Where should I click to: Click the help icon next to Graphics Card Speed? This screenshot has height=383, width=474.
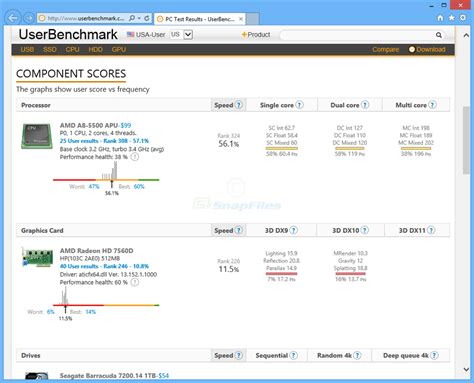(239, 230)
